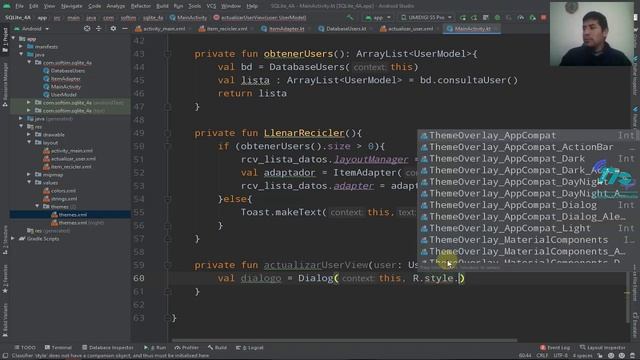Click the Apply Code Changes icon
Viewport: 640px width, 360px height.
coord(485,18)
